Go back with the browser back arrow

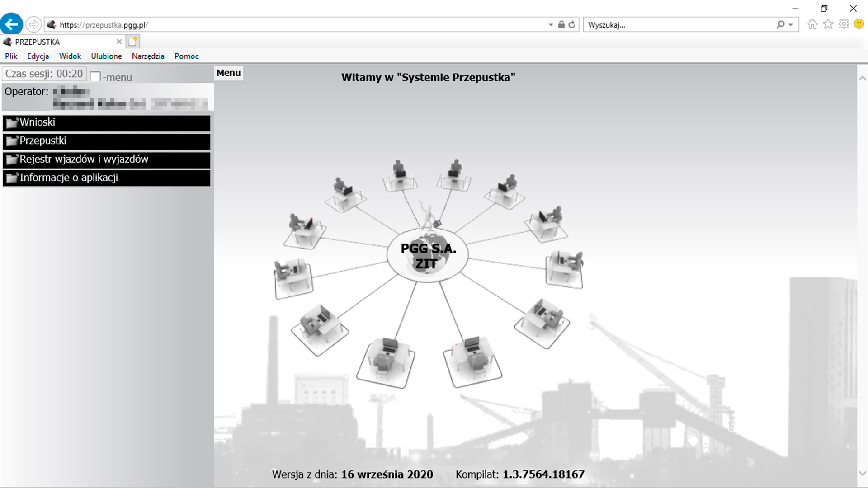[x=12, y=24]
